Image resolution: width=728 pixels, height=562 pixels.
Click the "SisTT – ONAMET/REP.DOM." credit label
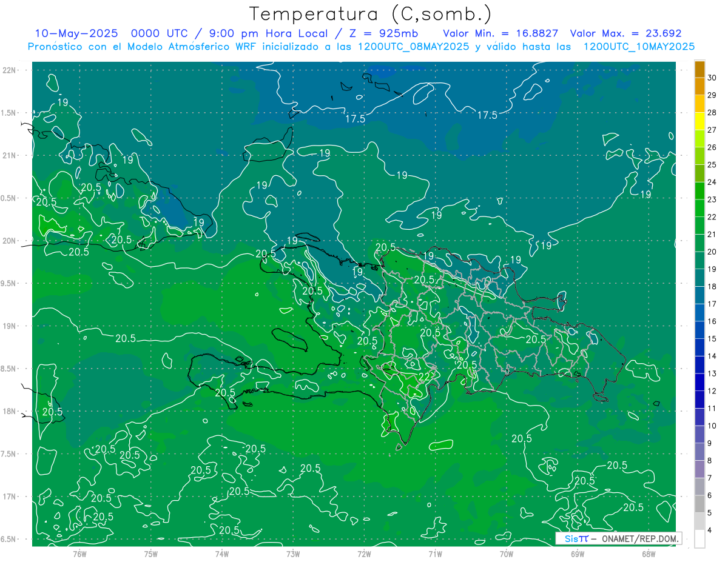618,538
